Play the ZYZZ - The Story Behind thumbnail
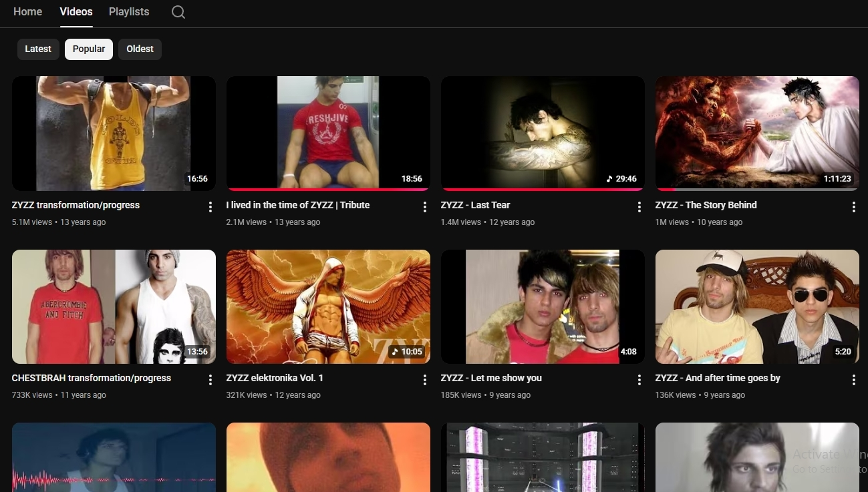This screenshot has height=492, width=868. point(757,134)
